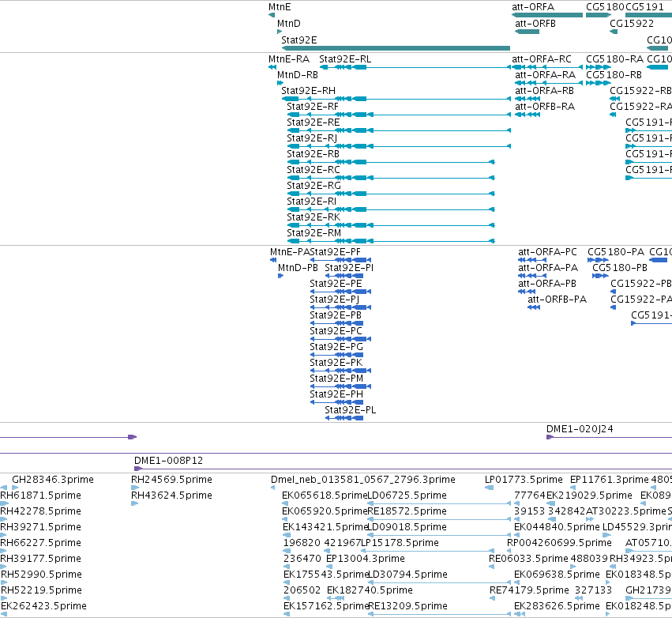Select protein att-ORFA-PC

[548, 252]
